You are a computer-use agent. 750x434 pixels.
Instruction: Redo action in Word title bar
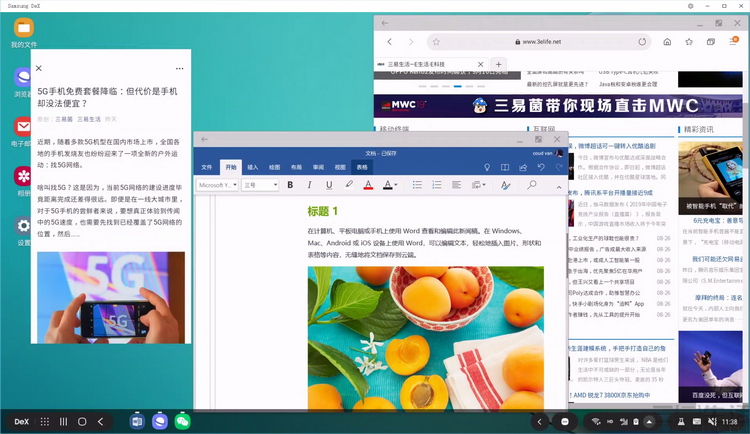pos(559,167)
